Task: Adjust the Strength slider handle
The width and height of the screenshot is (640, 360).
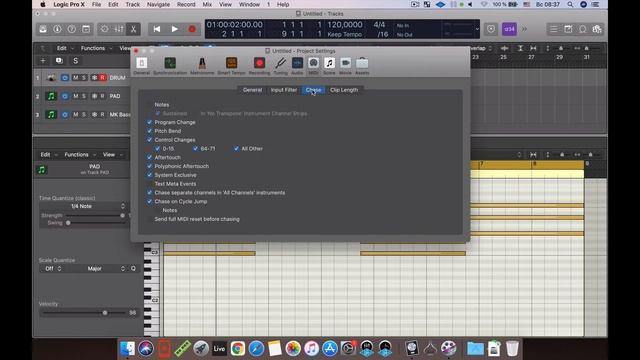Action: (122, 215)
